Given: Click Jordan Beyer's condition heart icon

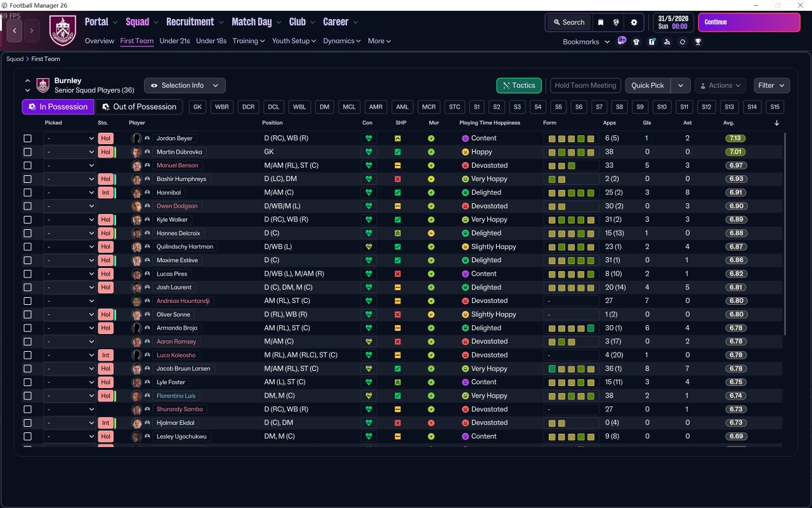Looking at the screenshot, I should pos(369,138).
